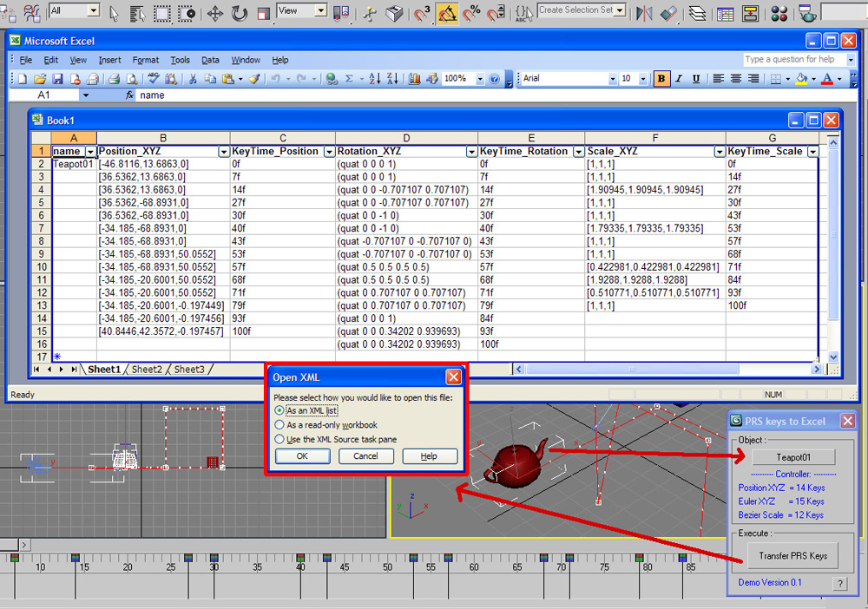868x609 pixels.
Task: Click the timeline key marker at frame 40
Action: [x=300, y=558]
